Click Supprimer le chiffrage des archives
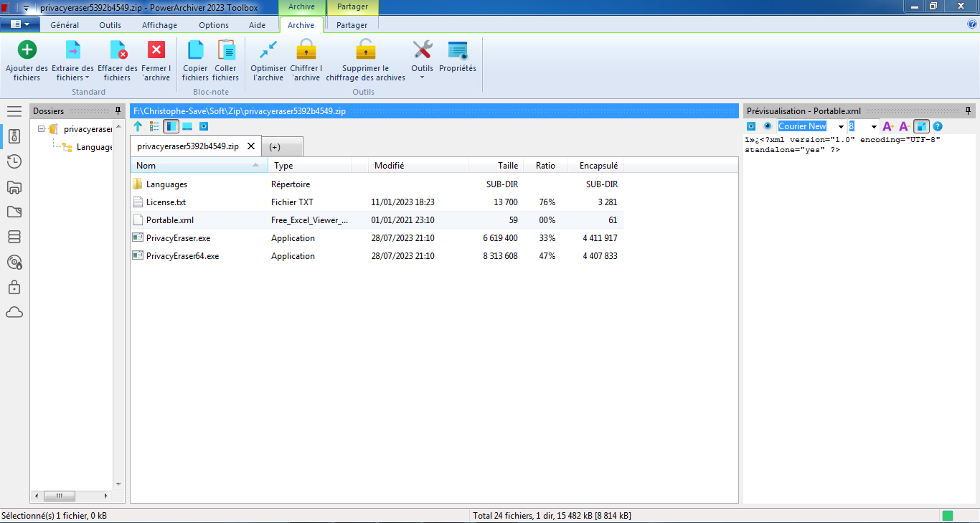The image size is (980, 523). tap(366, 60)
